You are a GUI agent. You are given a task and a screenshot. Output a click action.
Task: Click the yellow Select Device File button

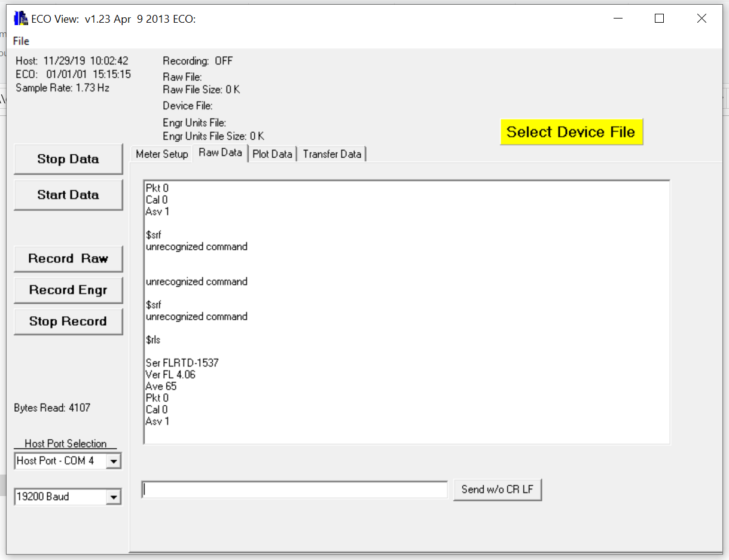point(571,132)
